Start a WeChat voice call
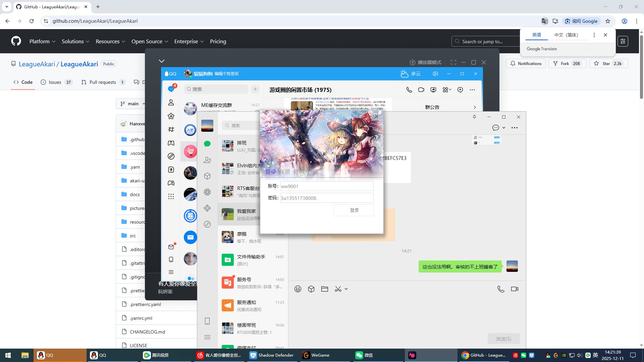Viewport: 644px width, 362px height. 500,289
